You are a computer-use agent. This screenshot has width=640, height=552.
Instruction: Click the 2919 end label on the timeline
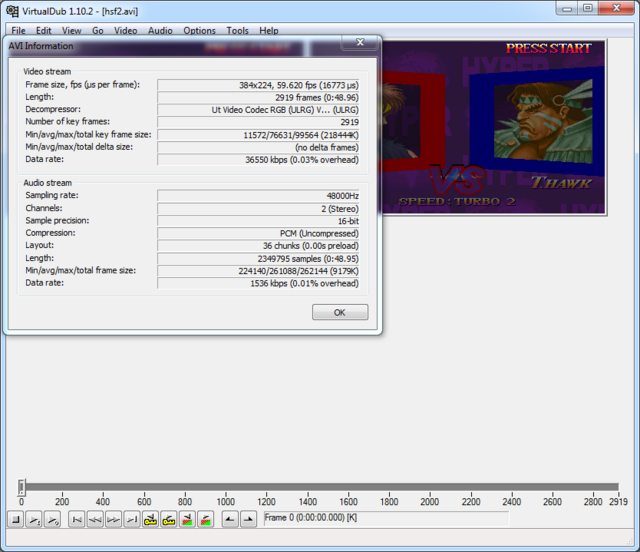[x=618, y=501]
